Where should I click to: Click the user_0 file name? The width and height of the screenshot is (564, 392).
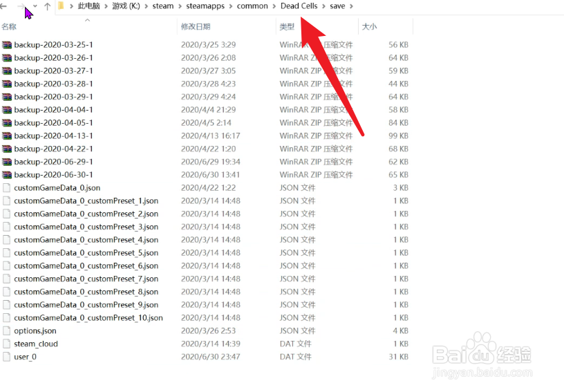(25, 357)
